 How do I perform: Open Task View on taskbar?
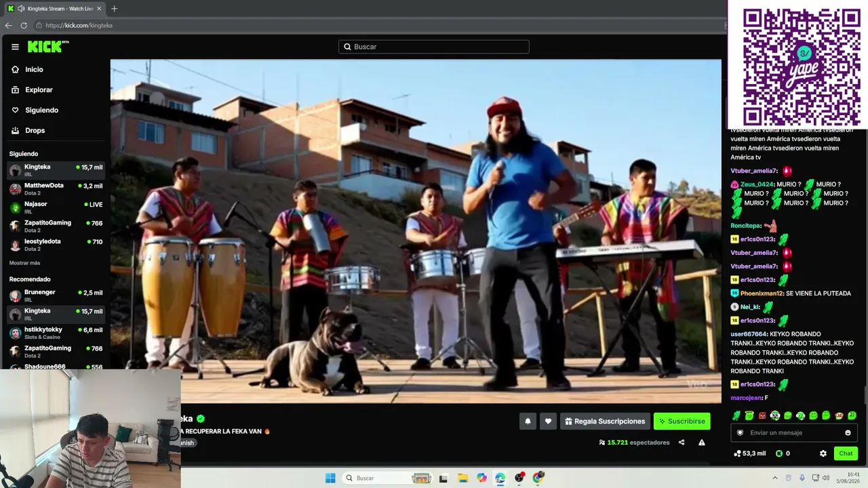coord(443,478)
